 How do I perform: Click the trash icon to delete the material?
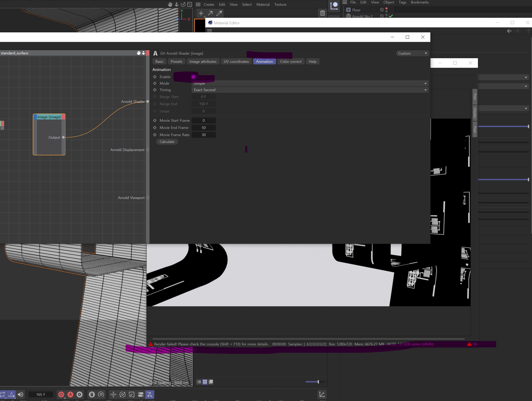coord(323,13)
